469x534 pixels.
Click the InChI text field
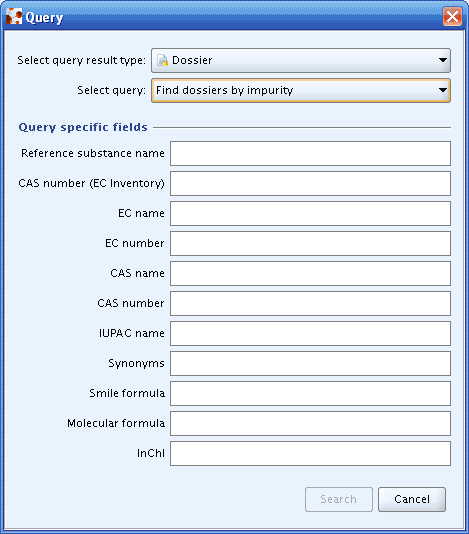click(x=310, y=453)
